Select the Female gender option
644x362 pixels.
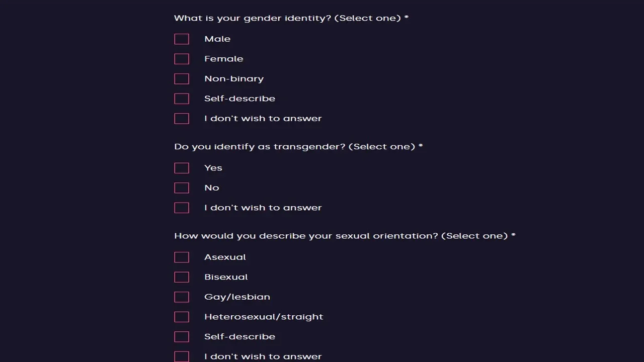182,59
